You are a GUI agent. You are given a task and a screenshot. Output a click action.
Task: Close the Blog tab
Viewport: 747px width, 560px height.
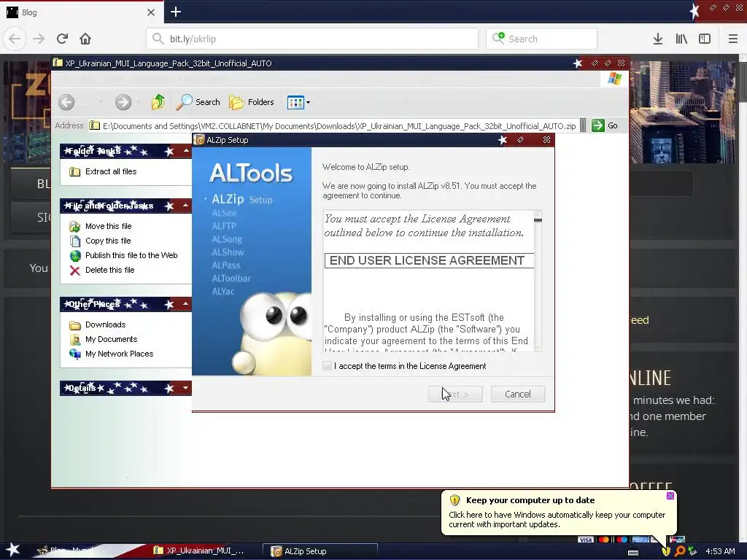[x=151, y=12]
